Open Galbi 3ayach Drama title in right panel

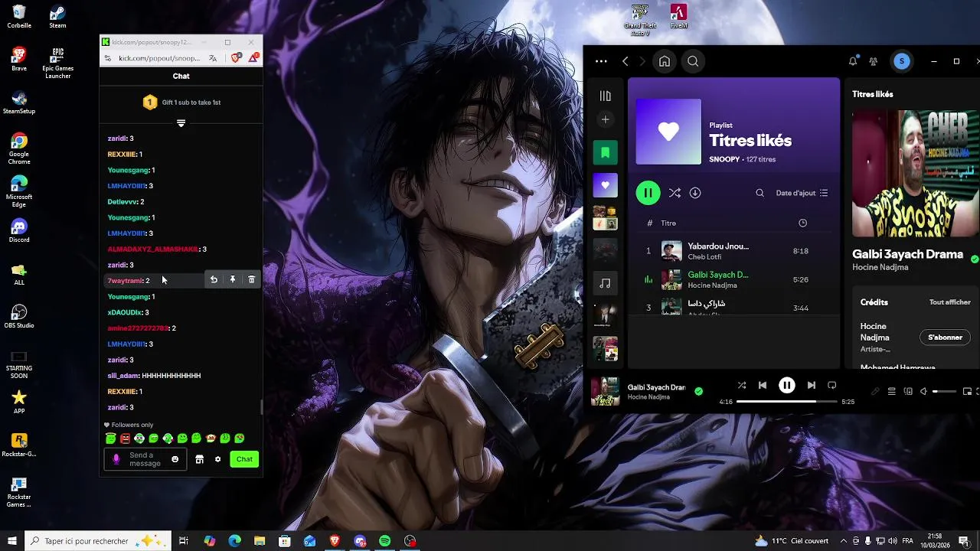click(x=907, y=254)
